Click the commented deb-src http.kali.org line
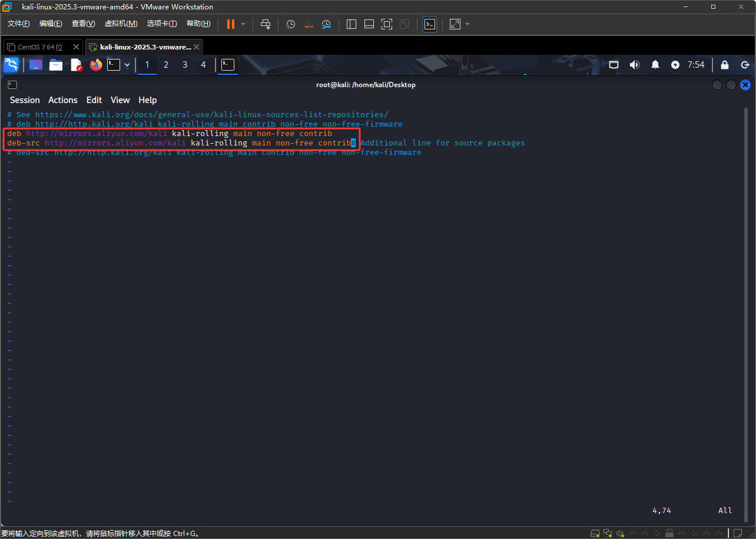Screen dimensions: 756x539 (214, 153)
